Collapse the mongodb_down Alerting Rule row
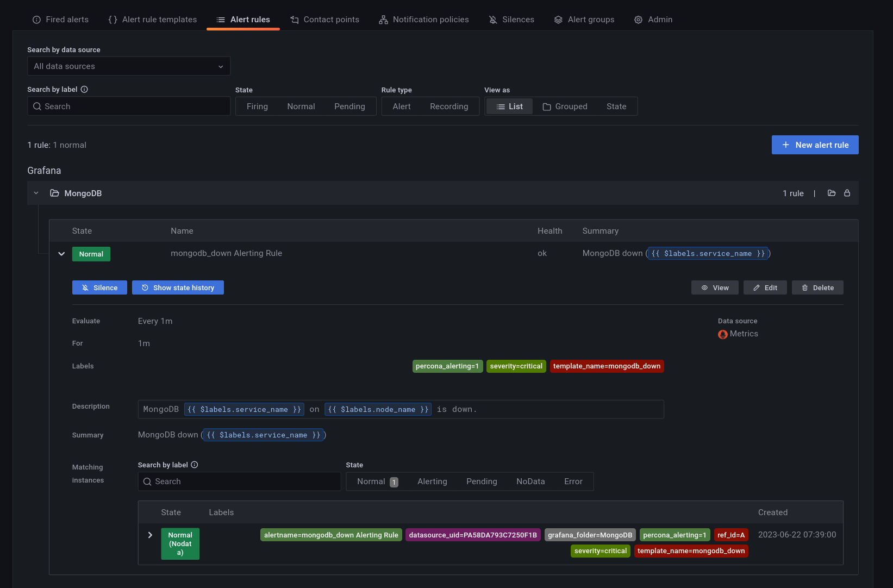This screenshot has height=588, width=893. pos(61,254)
